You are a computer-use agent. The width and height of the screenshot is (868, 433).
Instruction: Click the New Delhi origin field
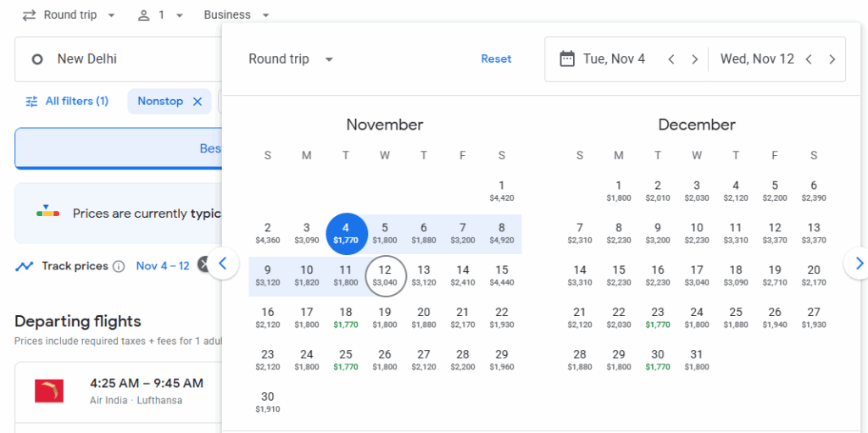pyautogui.click(x=119, y=59)
